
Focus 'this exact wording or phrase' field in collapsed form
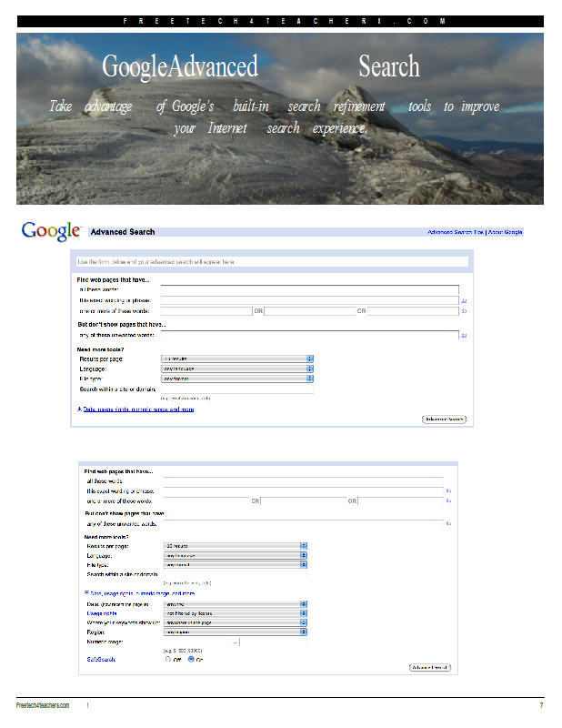(x=309, y=300)
